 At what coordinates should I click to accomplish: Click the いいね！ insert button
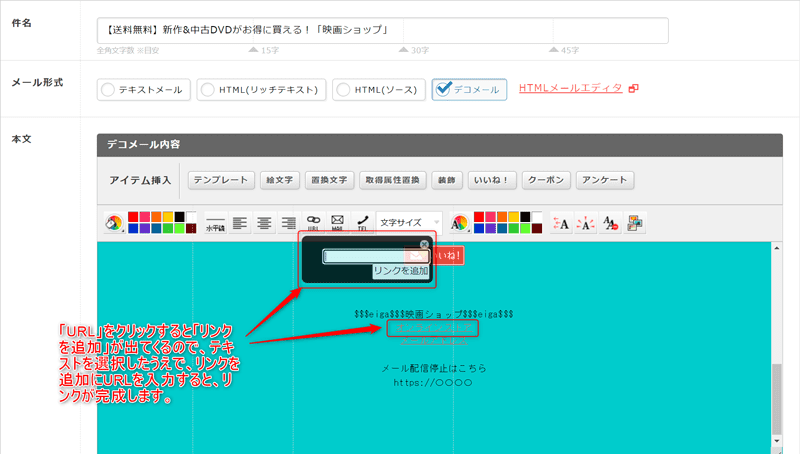click(492, 180)
